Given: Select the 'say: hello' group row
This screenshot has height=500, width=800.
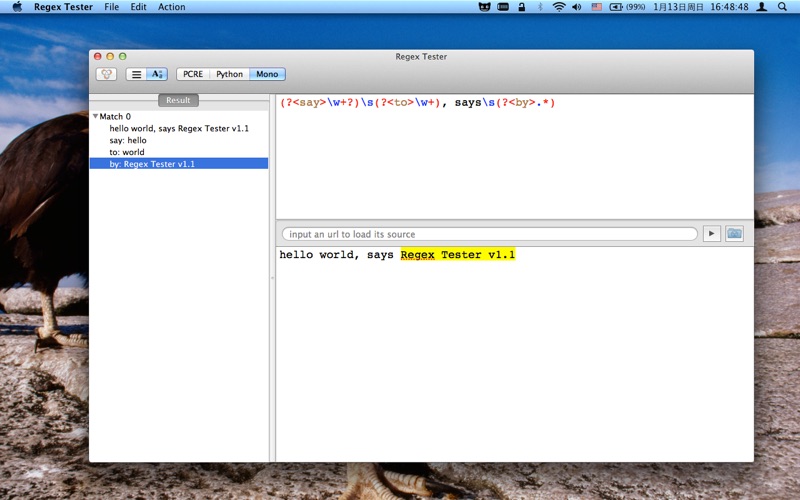Looking at the screenshot, I should [x=179, y=140].
